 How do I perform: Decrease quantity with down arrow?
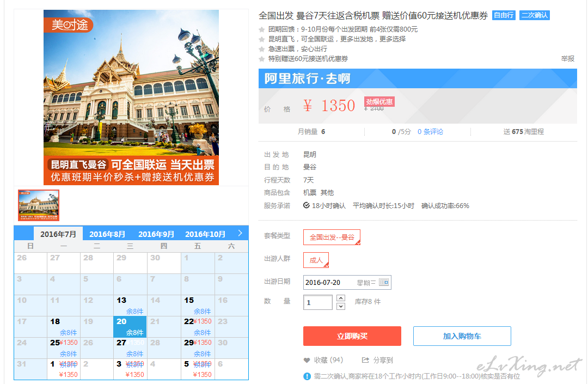click(340, 306)
